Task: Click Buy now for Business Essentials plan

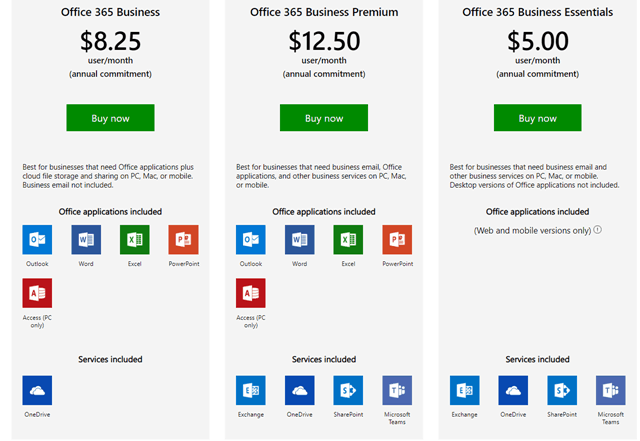Action: click(x=537, y=118)
